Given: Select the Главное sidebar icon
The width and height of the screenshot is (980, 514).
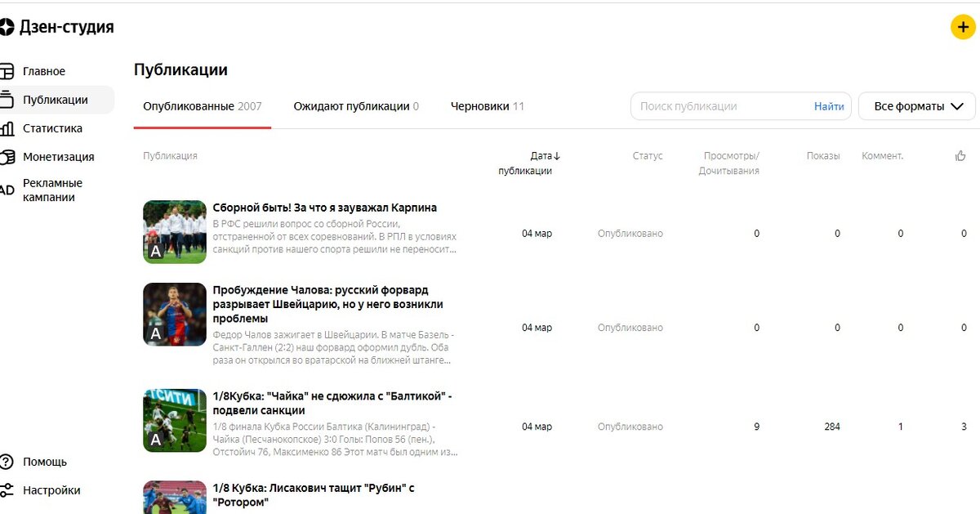Looking at the screenshot, I should 7,70.
